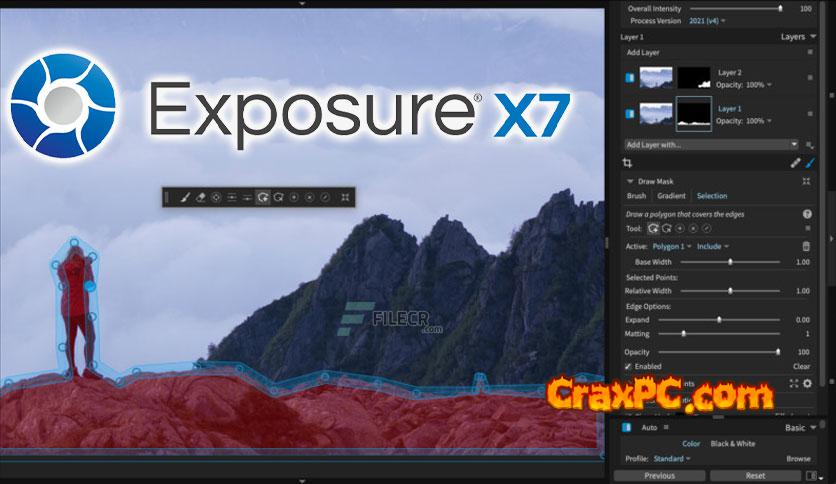The image size is (836, 484).
Task: Click the Auto button in Basic panel
Action: tap(649, 427)
